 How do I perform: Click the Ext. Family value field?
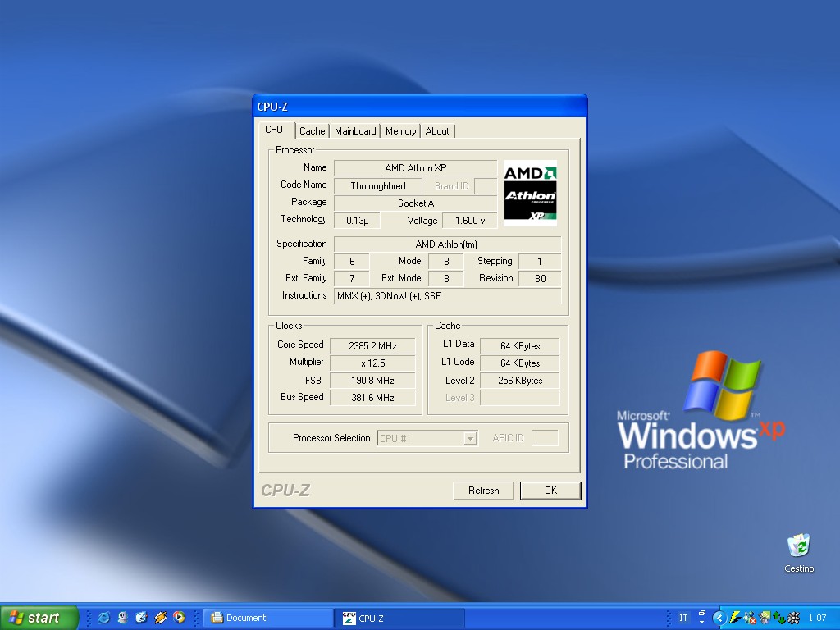[x=351, y=279]
